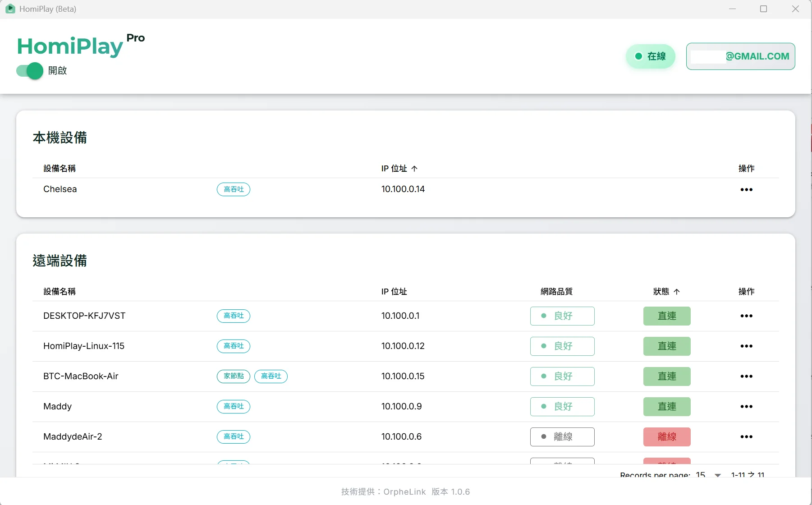This screenshot has width=812, height=505.
Task: Select MaddydeAir-2 device name
Action: tap(73, 437)
